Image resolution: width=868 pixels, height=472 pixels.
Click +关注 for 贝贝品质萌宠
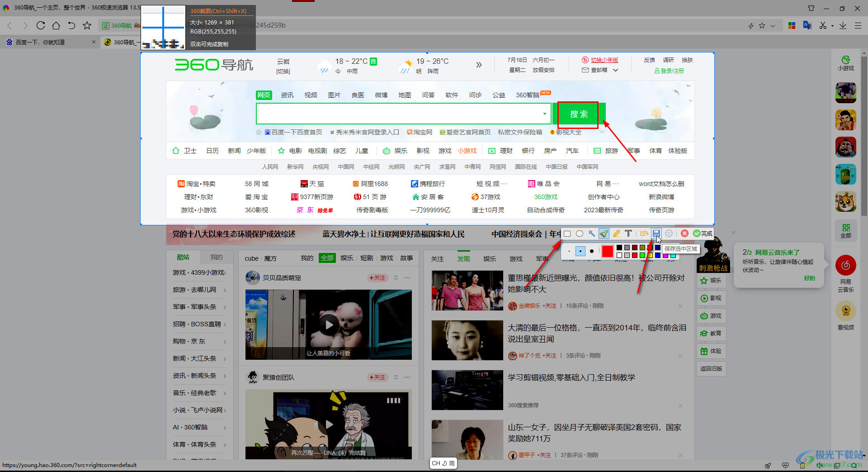click(377, 278)
